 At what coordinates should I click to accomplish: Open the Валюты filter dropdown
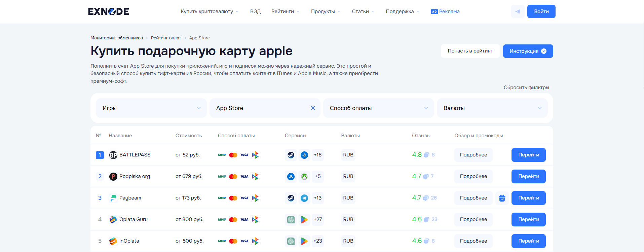(x=492, y=108)
